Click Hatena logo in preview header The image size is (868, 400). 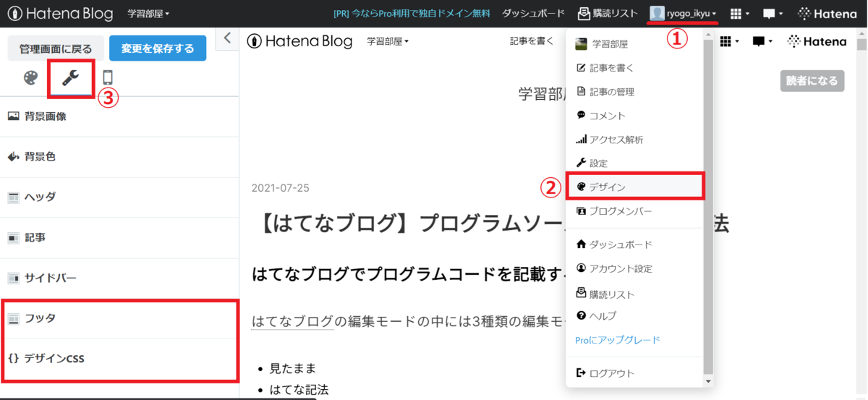tap(817, 41)
